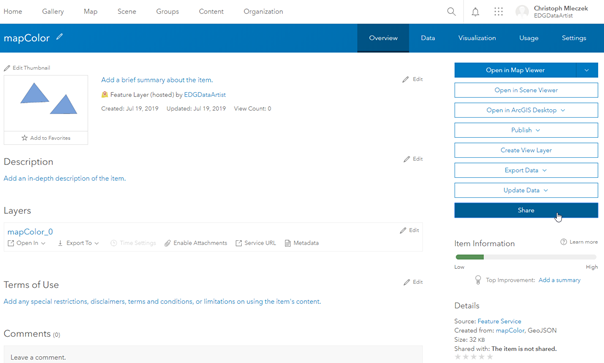Viewport: 604px width, 363px height.
Task: Open Scene in top navigation
Action: [127, 12]
